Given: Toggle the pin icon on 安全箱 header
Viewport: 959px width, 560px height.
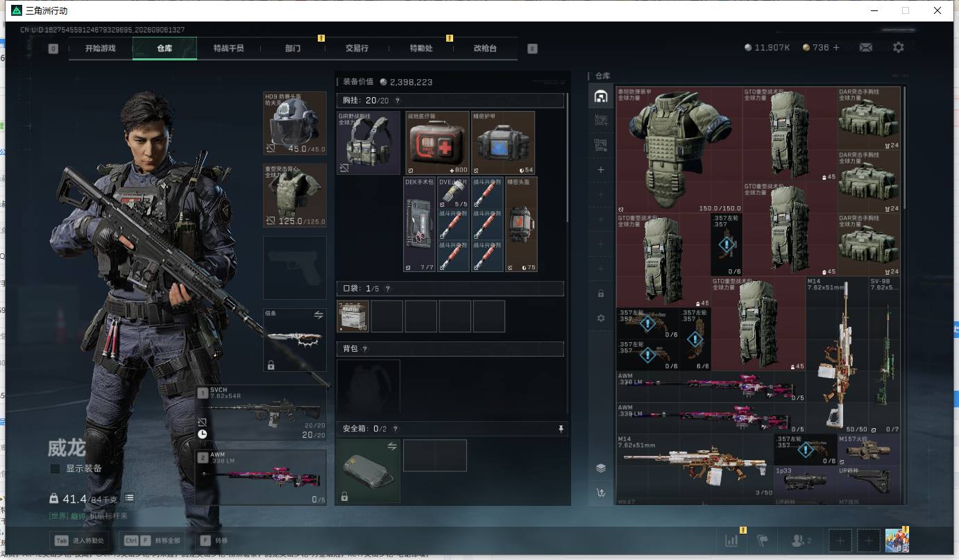Looking at the screenshot, I should 561,429.
